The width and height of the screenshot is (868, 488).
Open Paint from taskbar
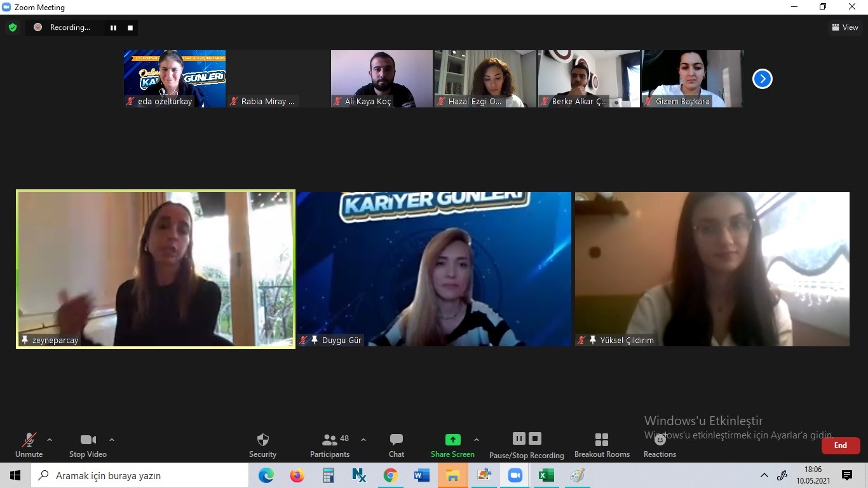click(578, 475)
